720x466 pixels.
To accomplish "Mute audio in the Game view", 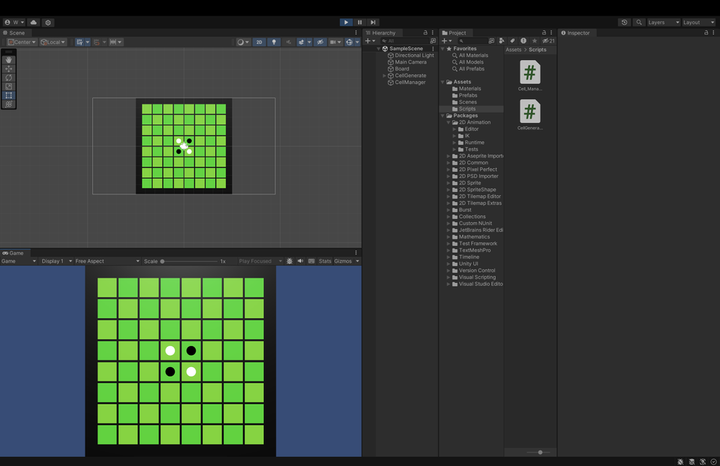I will (x=300, y=261).
